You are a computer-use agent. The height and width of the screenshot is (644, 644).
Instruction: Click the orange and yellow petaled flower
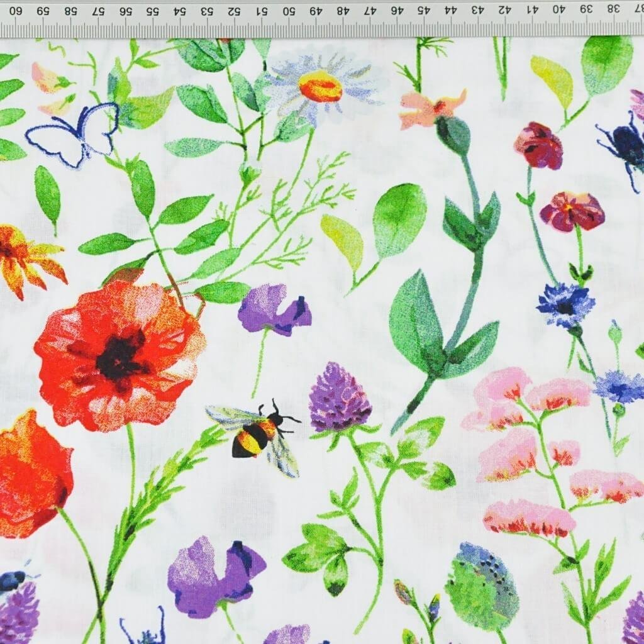[28, 257]
